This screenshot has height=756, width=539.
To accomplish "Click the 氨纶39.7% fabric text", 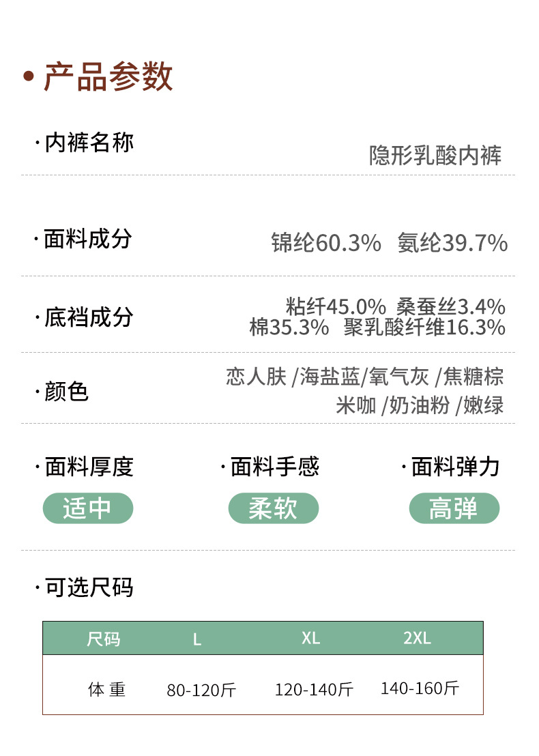I will (452, 243).
